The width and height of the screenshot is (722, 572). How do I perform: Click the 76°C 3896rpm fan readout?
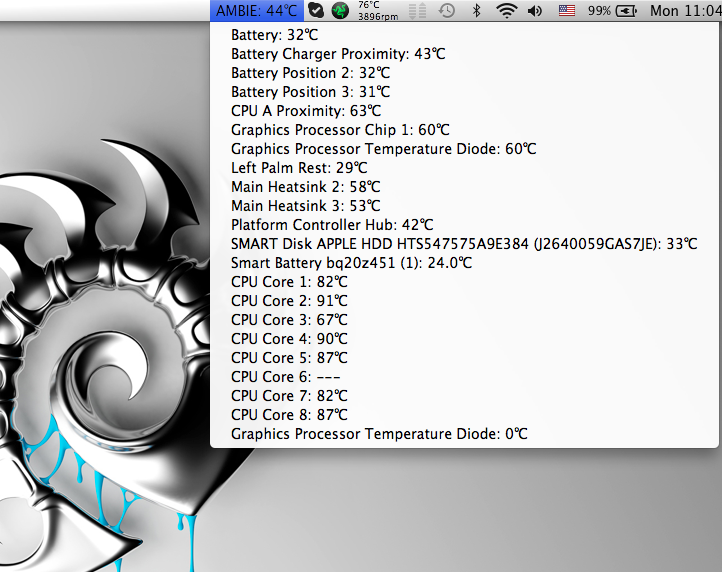point(378,11)
